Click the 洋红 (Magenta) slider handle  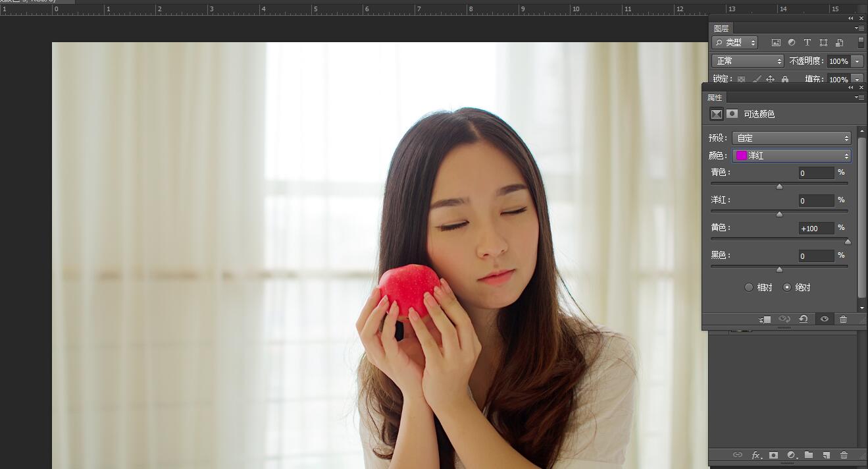(779, 214)
